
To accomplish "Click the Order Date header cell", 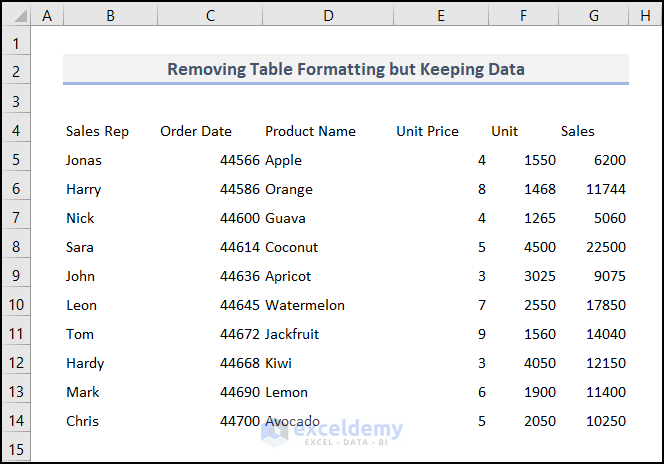I will coord(196,131).
